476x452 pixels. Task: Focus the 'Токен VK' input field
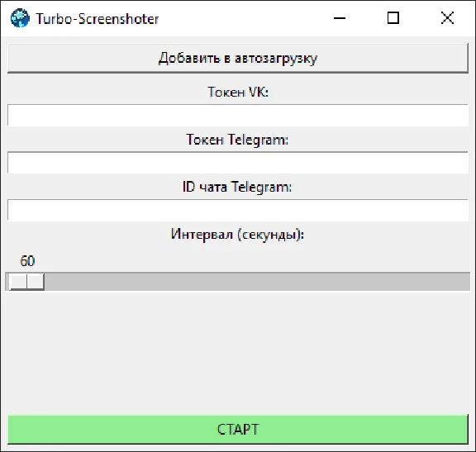point(238,115)
